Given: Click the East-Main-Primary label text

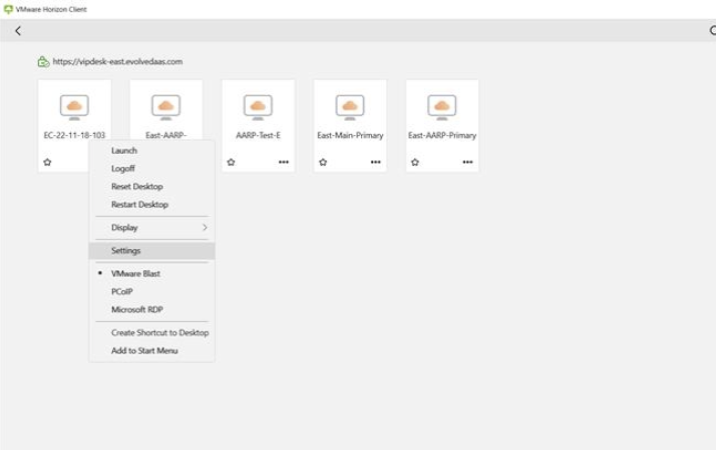Looking at the screenshot, I should [x=350, y=135].
